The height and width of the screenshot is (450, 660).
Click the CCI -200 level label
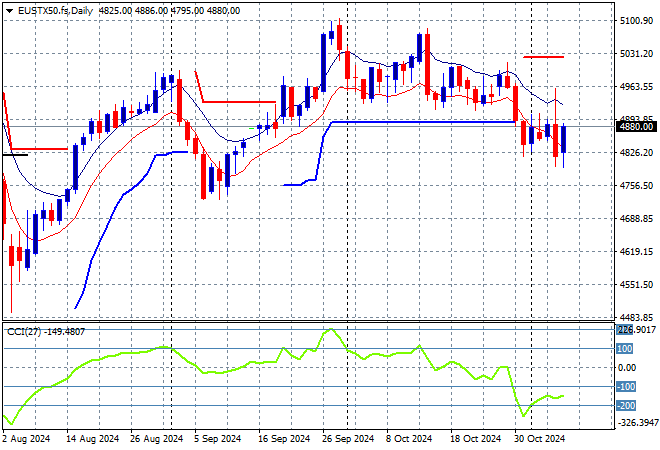tap(626, 405)
